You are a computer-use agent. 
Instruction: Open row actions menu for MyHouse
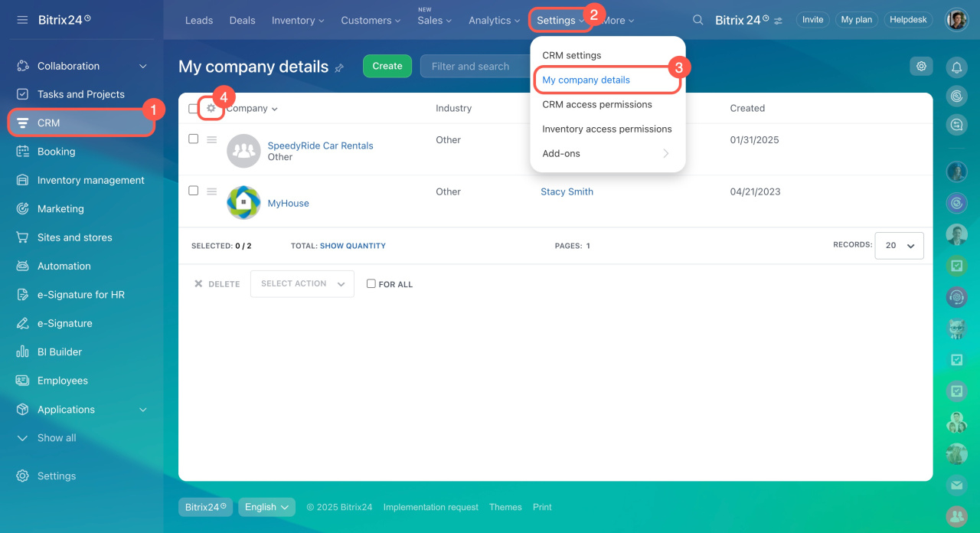pyautogui.click(x=212, y=191)
